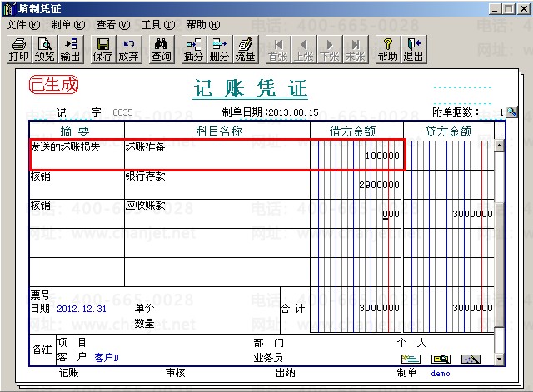Viewport: 533px width, 392px height.
Task: Click the preparer name demo
Action: pyautogui.click(x=441, y=374)
